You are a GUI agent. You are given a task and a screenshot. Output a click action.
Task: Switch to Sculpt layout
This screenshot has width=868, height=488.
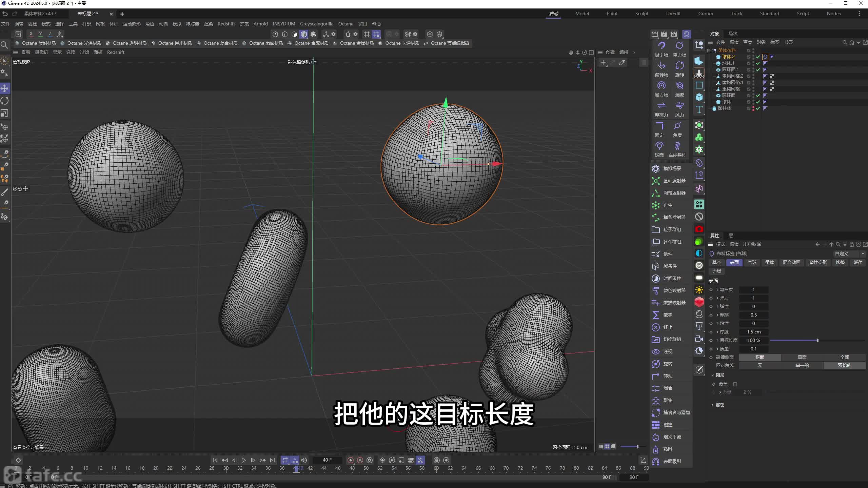(642, 14)
